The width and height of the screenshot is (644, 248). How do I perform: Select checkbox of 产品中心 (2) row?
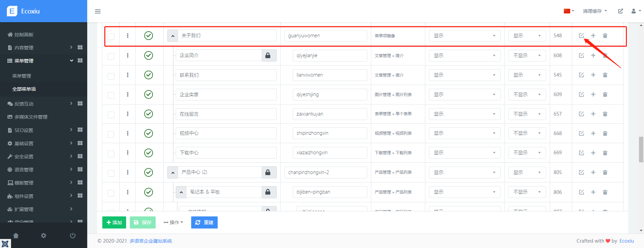point(111,173)
